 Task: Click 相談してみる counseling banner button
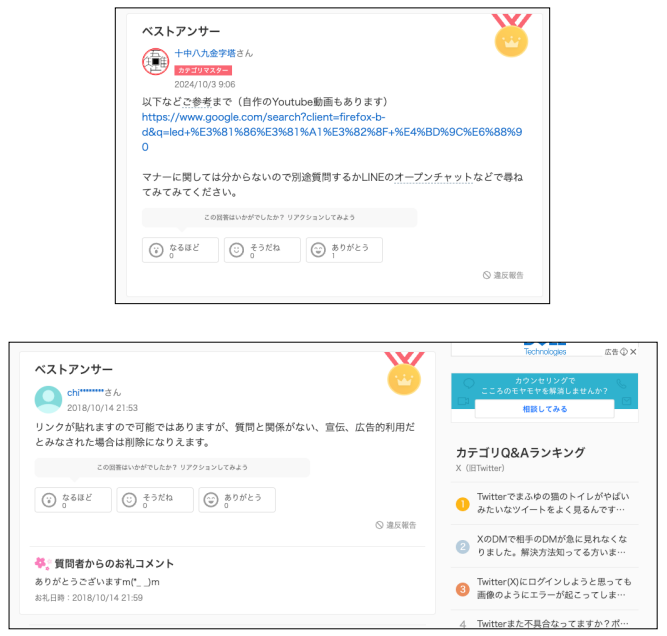pos(544,409)
